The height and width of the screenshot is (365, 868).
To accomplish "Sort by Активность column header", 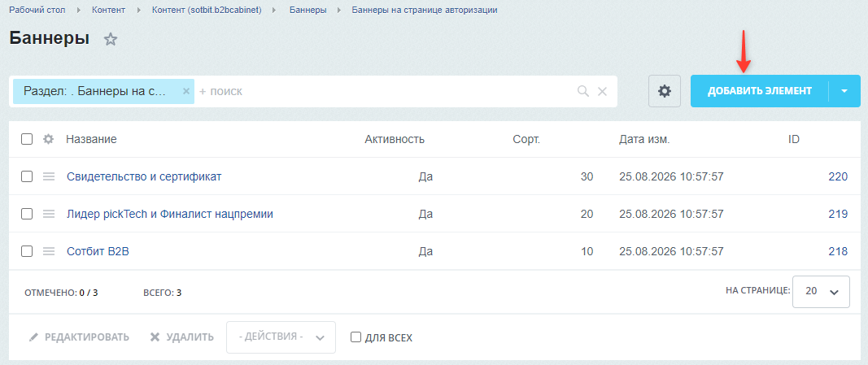I will pos(395,139).
